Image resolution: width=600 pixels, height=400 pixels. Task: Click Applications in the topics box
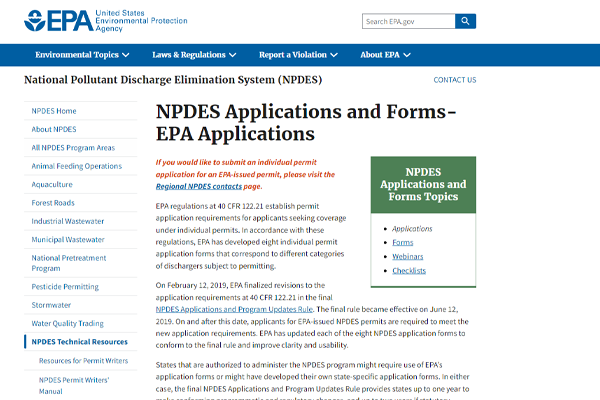click(x=412, y=229)
